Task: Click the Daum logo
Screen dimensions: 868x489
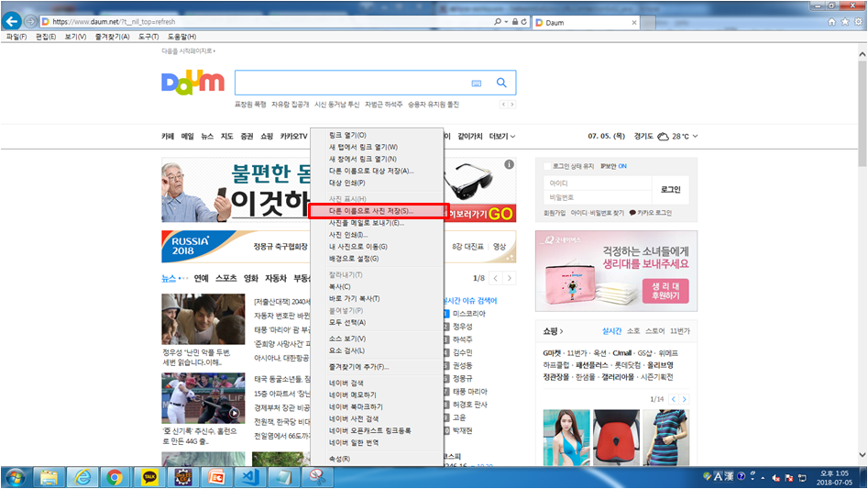Action: [x=192, y=83]
